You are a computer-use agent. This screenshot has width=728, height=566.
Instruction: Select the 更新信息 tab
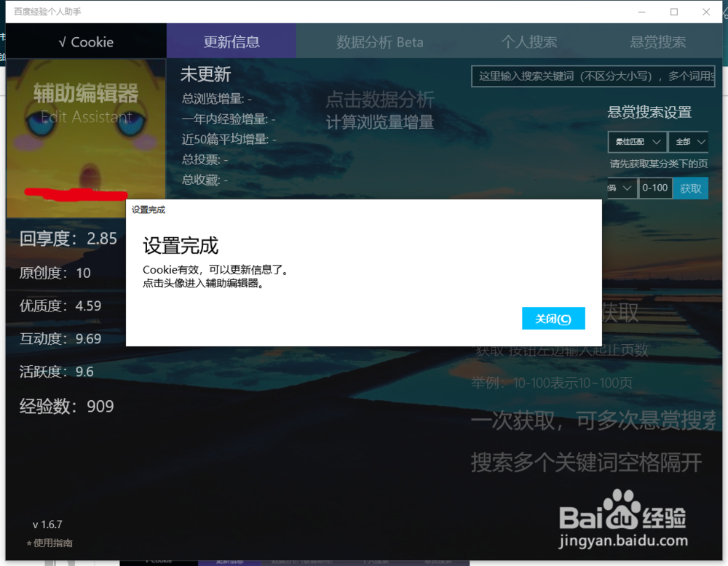(x=231, y=41)
